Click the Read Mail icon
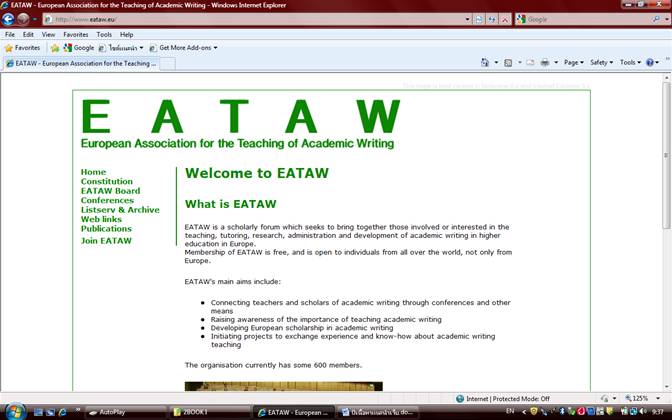The image size is (672, 420). 530,63
